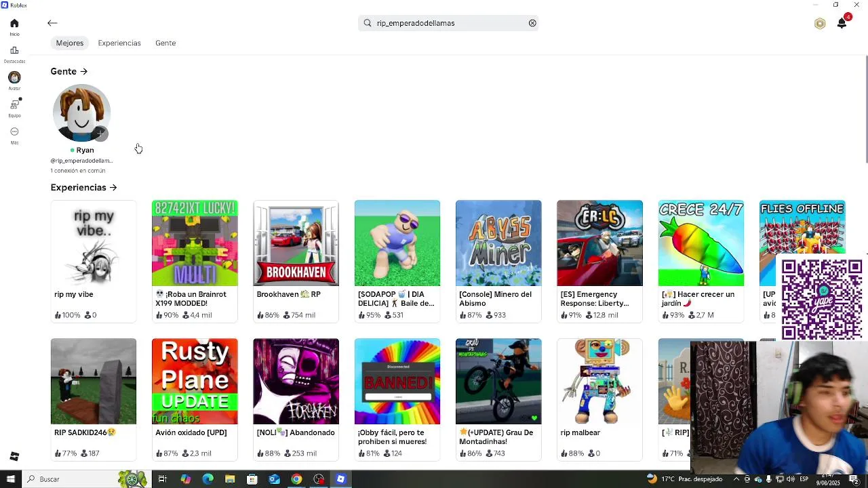Open File Explorer from taskbar
Image resolution: width=868 pixels, height=488 pixels.
(x=230, y=479)
